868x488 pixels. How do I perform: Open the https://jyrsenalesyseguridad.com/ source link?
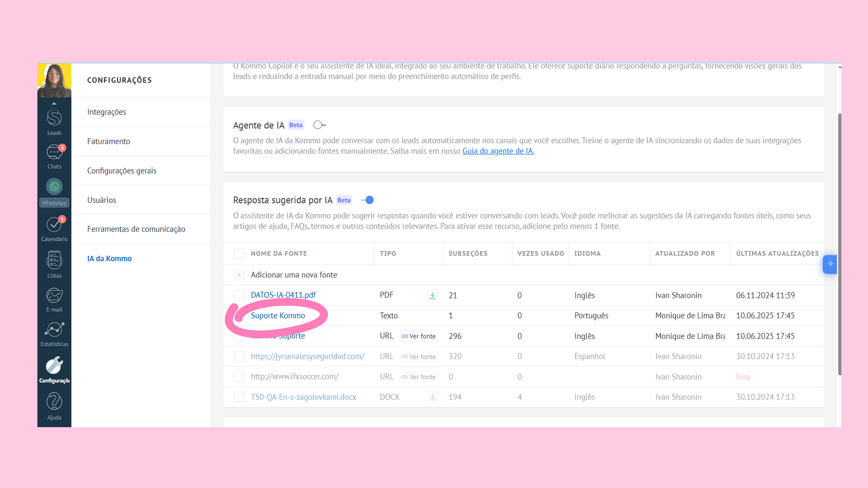point(307,356)
